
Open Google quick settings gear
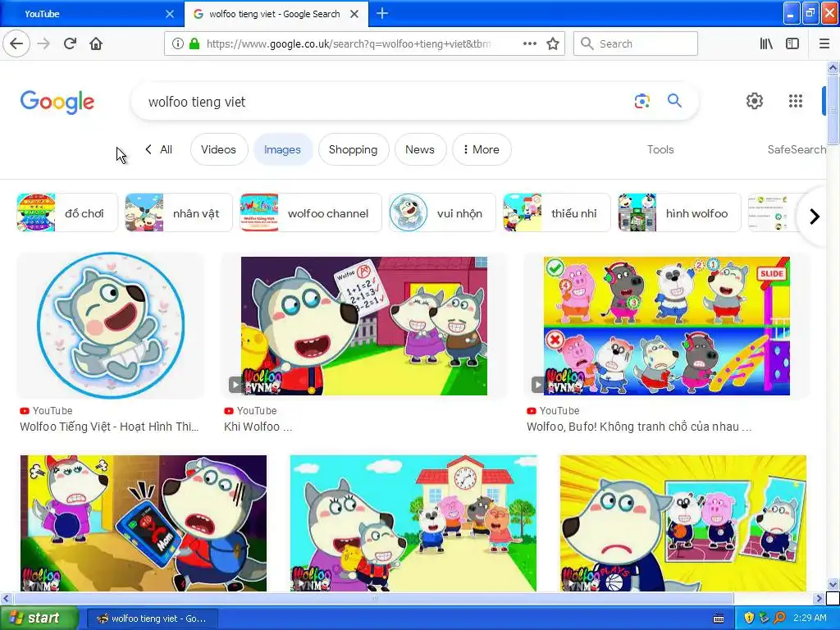coord(755,101)
